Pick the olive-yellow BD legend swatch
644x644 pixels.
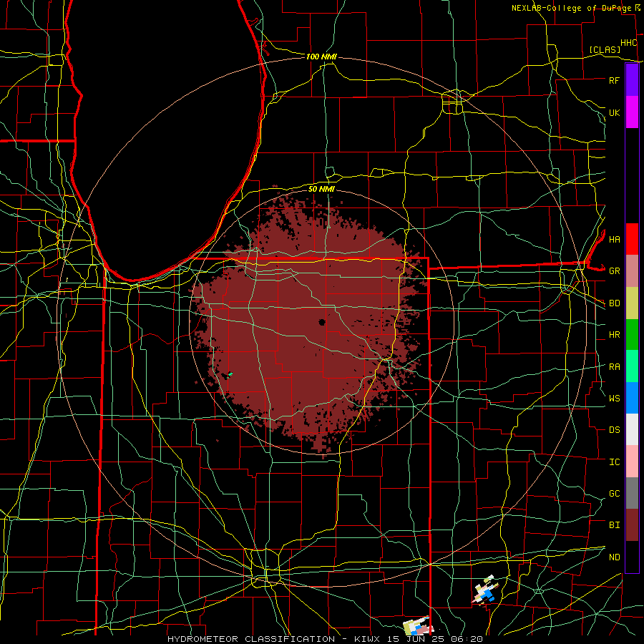632,303
